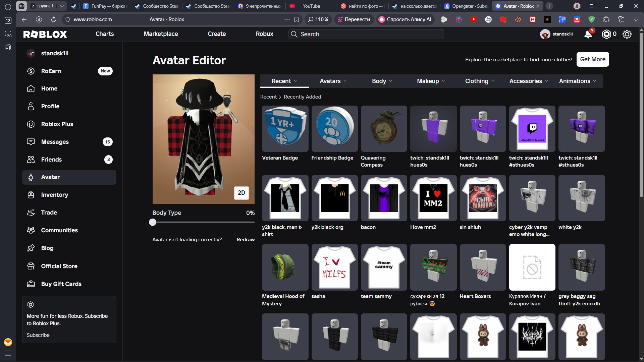Expand the Avatars category dropdown
Viewport: 644px width, 362px height.
pos(333,81)
